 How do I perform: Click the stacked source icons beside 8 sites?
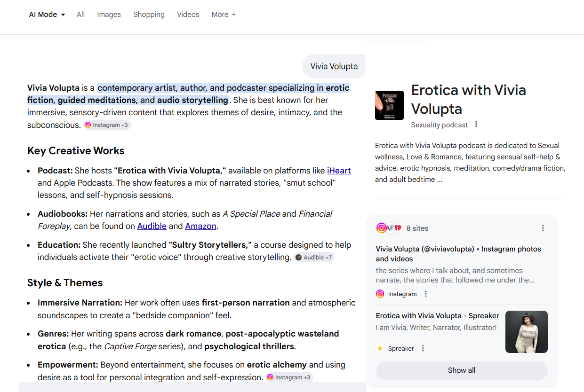[389, 228]
